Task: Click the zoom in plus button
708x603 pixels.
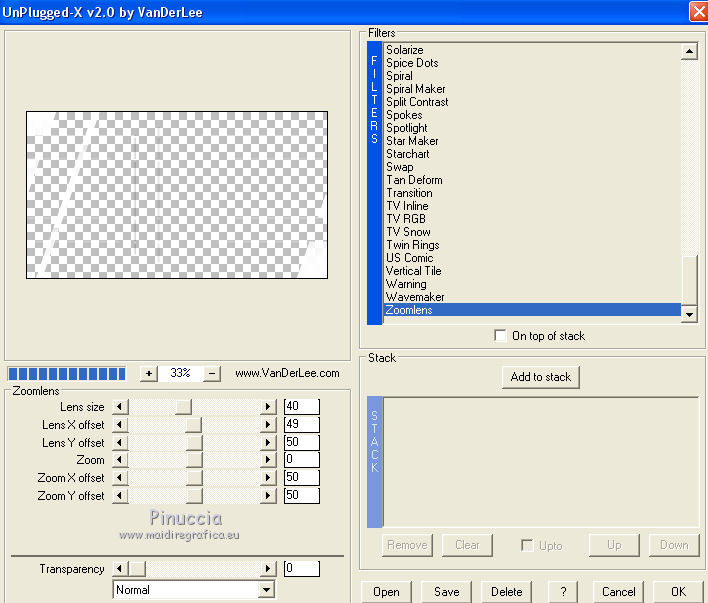Action: pos(149,373)
